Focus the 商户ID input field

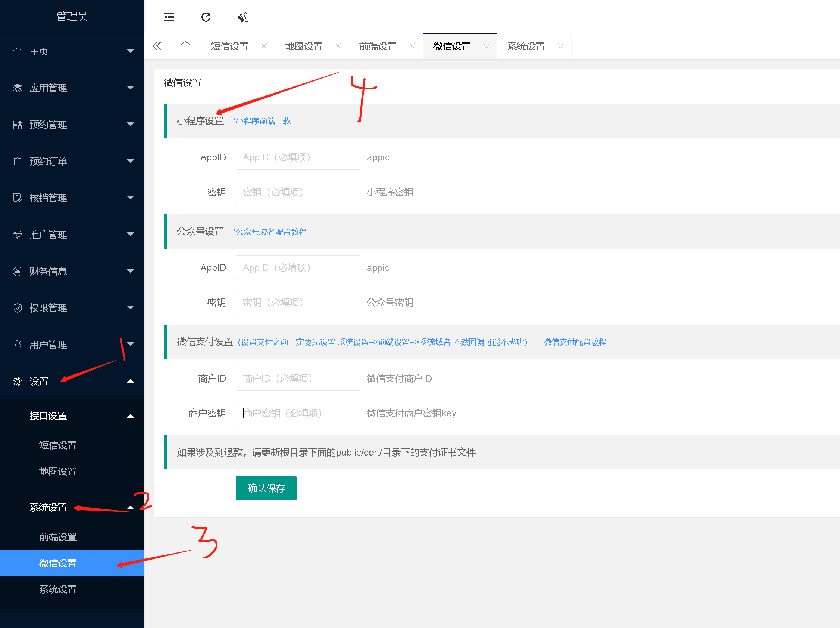[298, 378]
